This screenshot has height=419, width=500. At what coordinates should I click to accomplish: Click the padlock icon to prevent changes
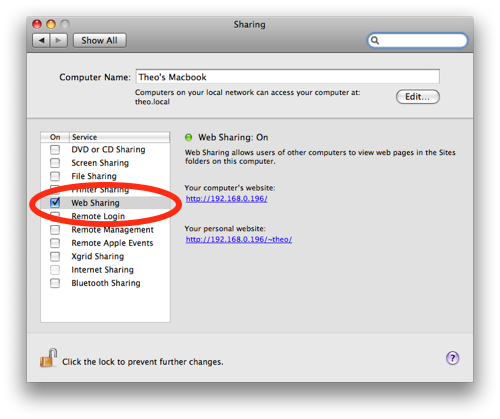click(x=49, y=358)
